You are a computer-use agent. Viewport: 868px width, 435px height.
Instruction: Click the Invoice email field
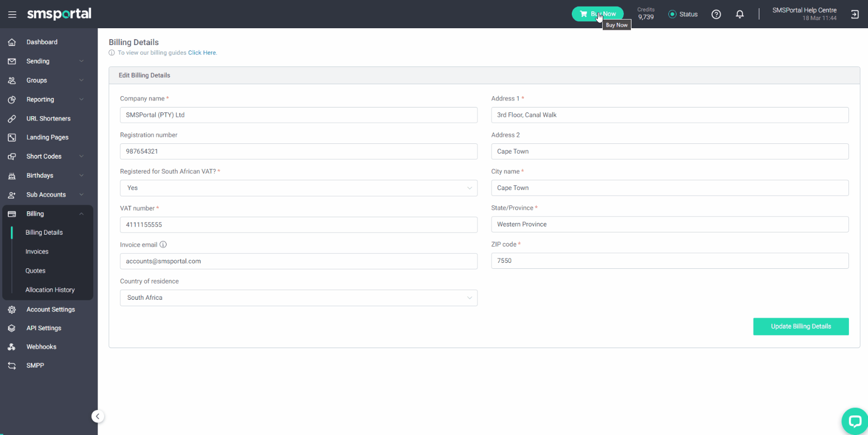pyautogui.click(x=298, y=261)
